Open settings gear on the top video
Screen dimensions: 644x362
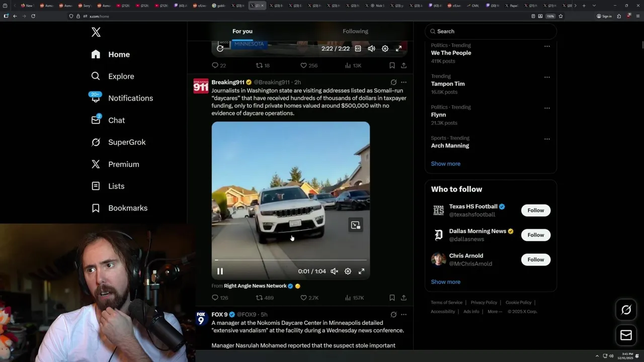(x=385, y=48)
